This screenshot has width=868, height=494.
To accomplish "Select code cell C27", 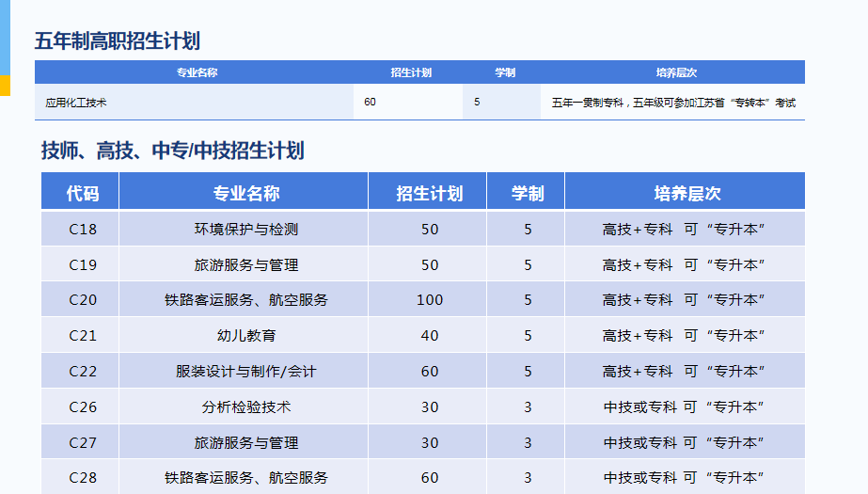I will click(x=83, y=442).
